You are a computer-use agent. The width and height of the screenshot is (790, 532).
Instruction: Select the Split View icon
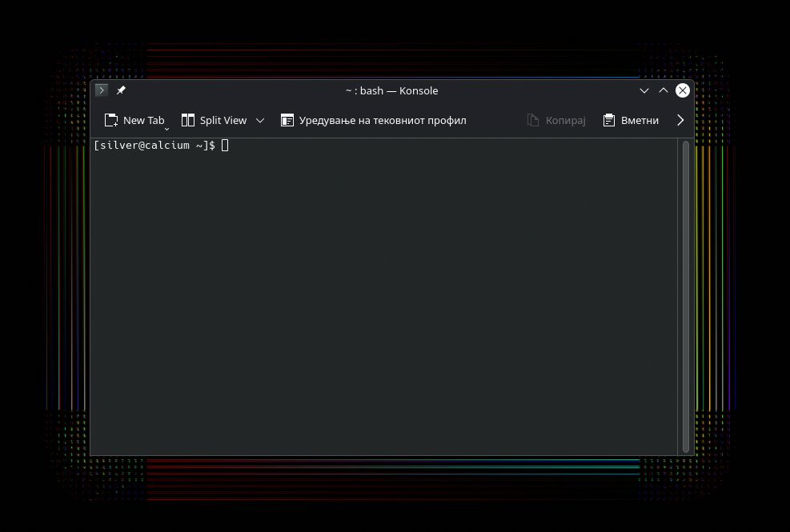tap(186, 120)
